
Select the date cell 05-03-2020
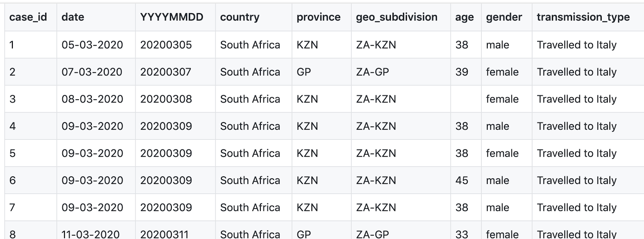[x=92, y=45]
